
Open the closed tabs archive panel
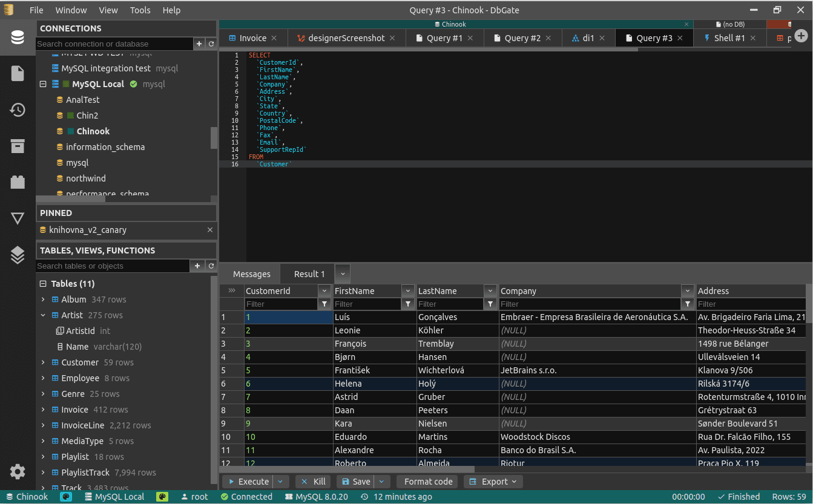(x=16, y=146)
